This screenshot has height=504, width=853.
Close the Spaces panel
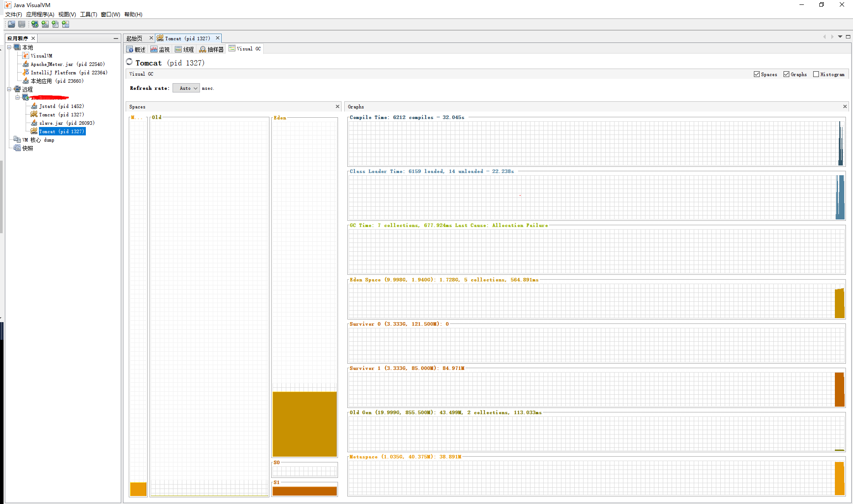(x=338, y=106)
